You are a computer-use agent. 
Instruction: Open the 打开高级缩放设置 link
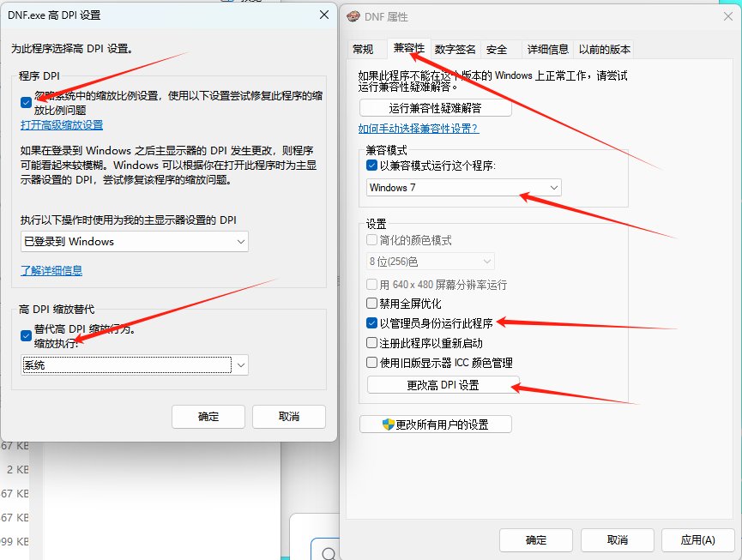pyautogui.click(x=62, y=125)
